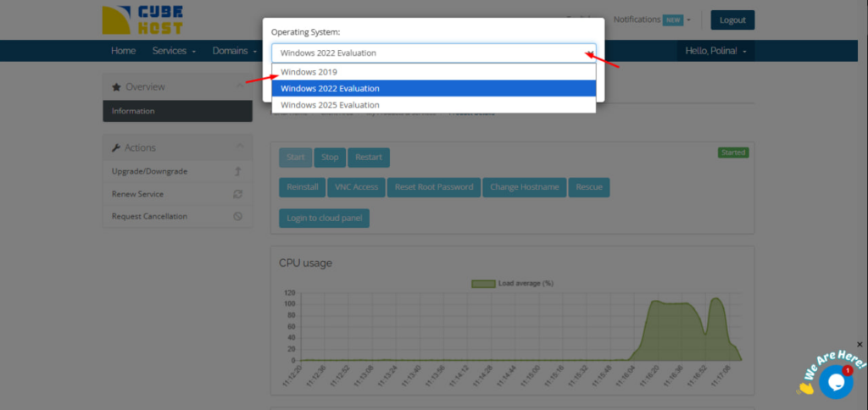Image resolution: width=868 pixels, height=410 pixels.
Task: Click the Renew Service refresh icon
Action: pyautogui.click(x=238, y=194)
